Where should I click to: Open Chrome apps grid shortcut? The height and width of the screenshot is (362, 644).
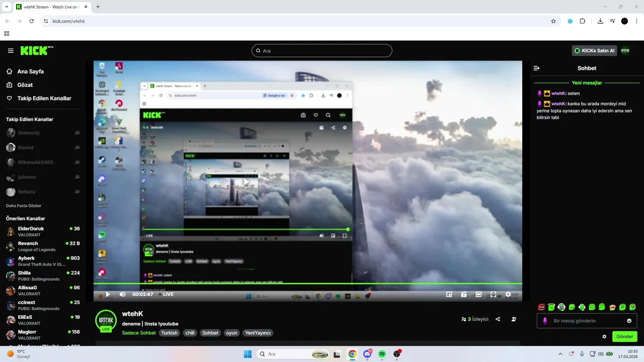(7, 34)
